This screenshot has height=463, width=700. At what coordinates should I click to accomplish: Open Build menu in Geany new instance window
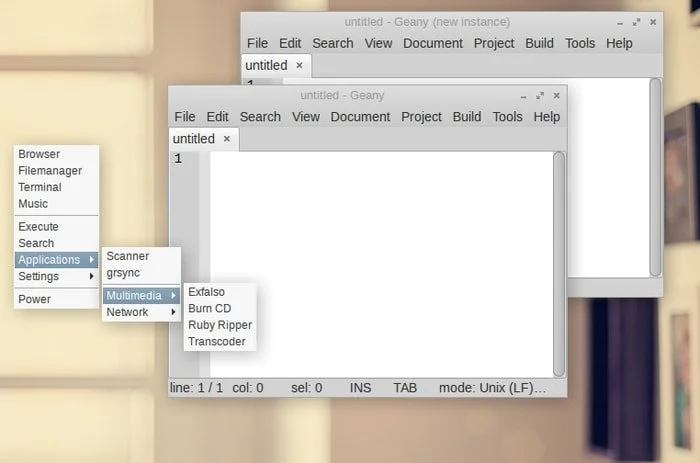click(x=539, y=43)
